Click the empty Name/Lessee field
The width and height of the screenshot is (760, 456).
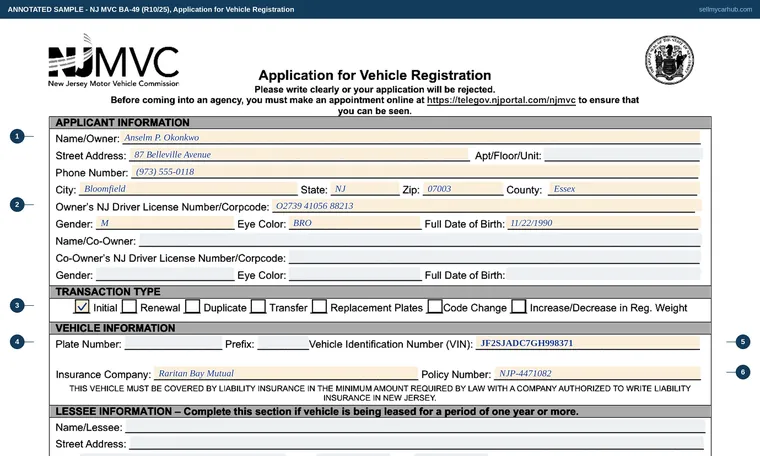click(x=415, y=426)
